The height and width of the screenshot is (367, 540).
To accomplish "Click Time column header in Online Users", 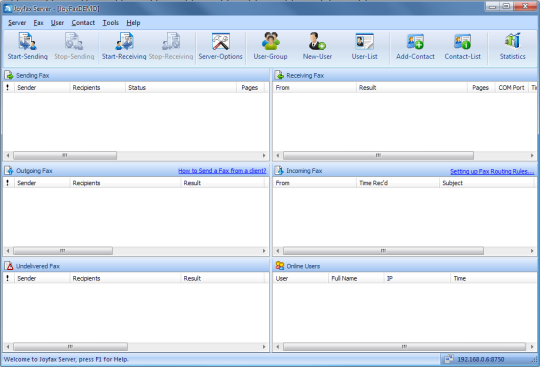I will pyautogui.click(x=493, y=278).
